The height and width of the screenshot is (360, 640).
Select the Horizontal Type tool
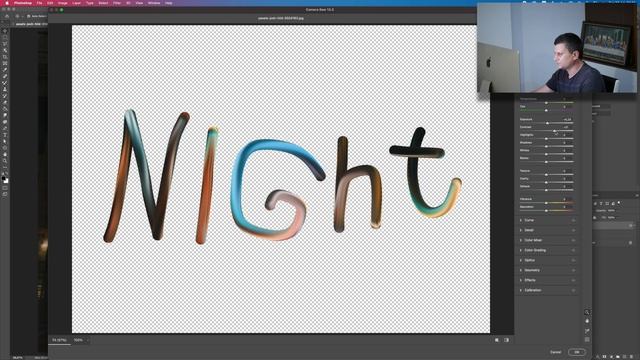pos(5,135)
